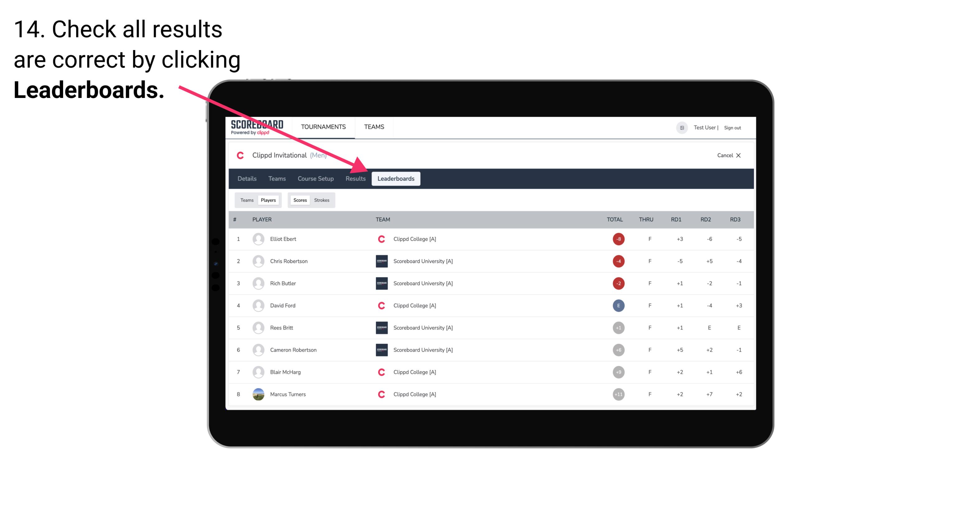Click the TOURNAMENTS navigation item
Image resolution: width=980 pixels, height=527 pixels.
[x=324, y=127]
